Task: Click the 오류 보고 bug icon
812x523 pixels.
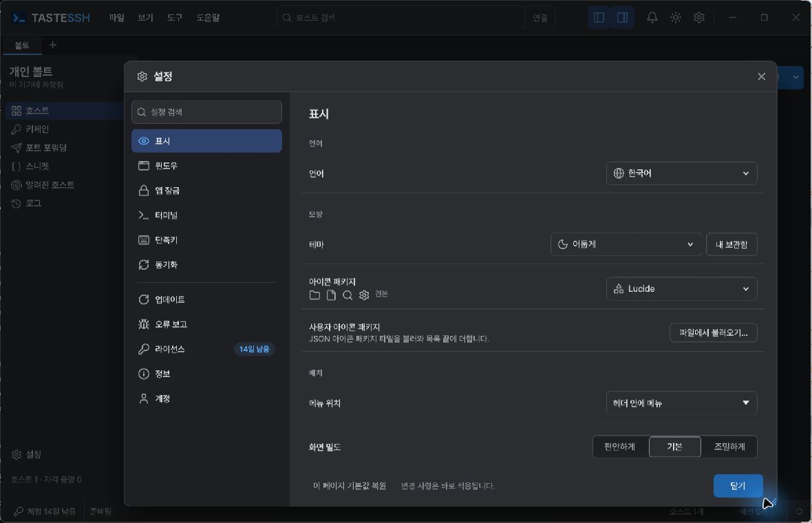Action: click(143, 324)
